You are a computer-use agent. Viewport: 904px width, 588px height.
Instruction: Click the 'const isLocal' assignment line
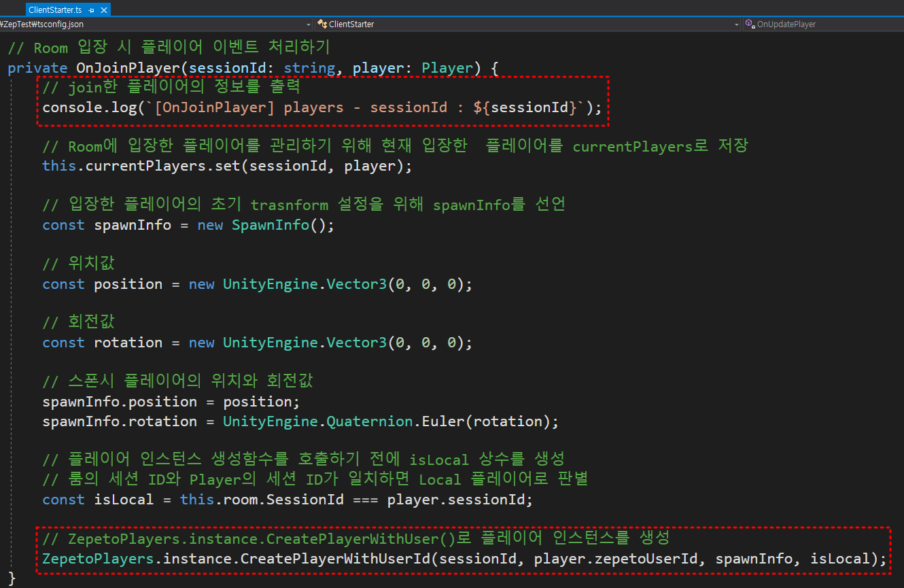(288, 500)
